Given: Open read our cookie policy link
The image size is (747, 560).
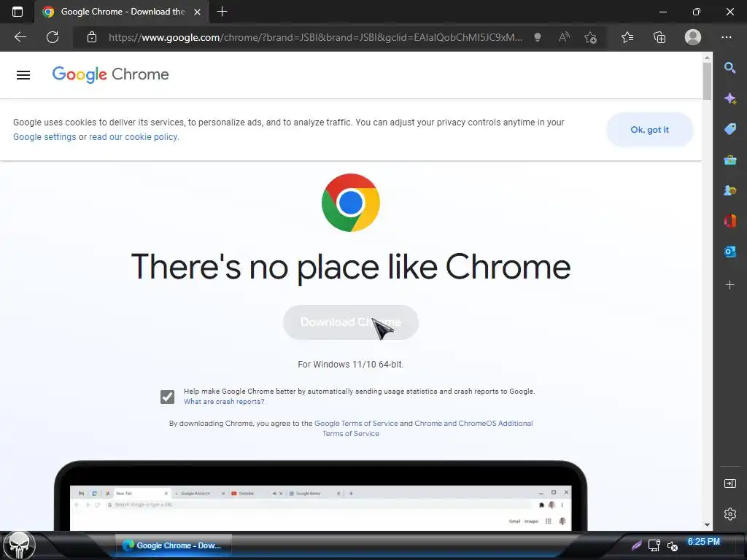Looking at the screenshot, I should pos(133,136).
